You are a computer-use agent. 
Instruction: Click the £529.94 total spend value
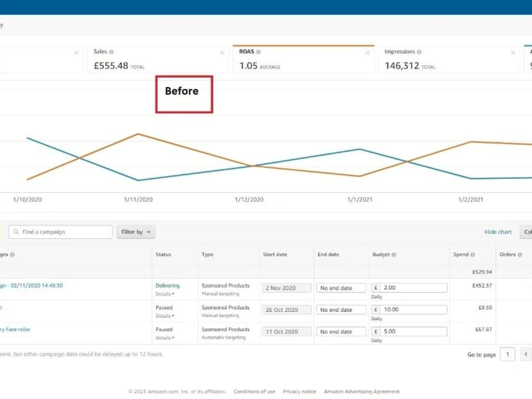coord(482,272)
